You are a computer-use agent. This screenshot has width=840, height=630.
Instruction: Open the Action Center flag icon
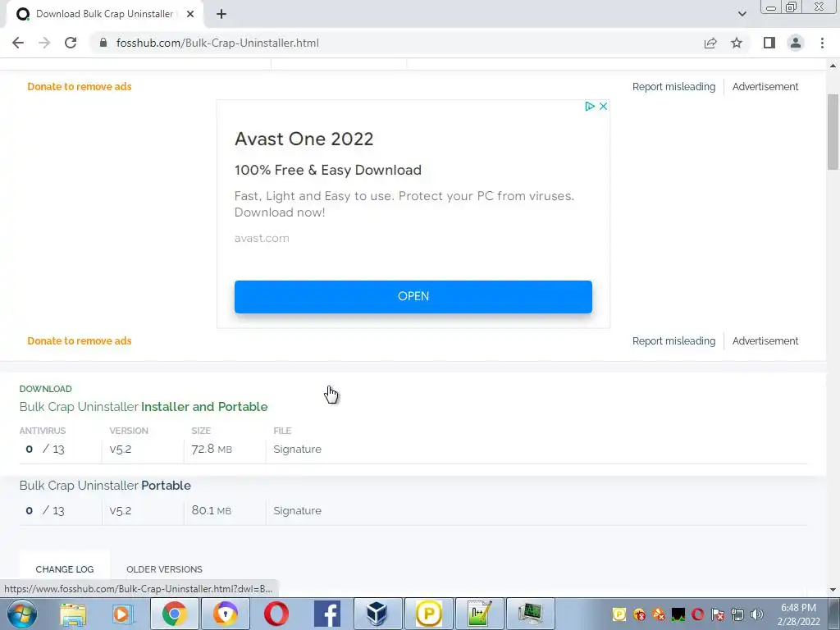coord(718,614)
